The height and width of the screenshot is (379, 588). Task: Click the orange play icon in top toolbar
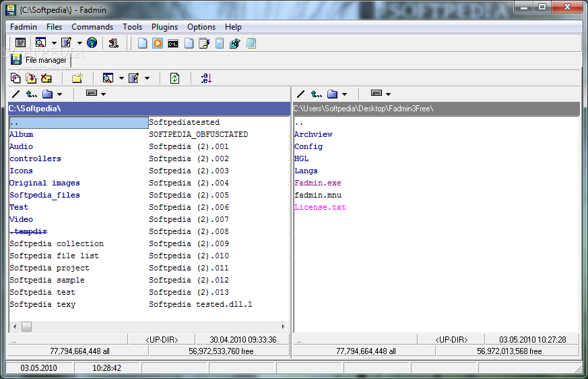click(x=158, y=43)
